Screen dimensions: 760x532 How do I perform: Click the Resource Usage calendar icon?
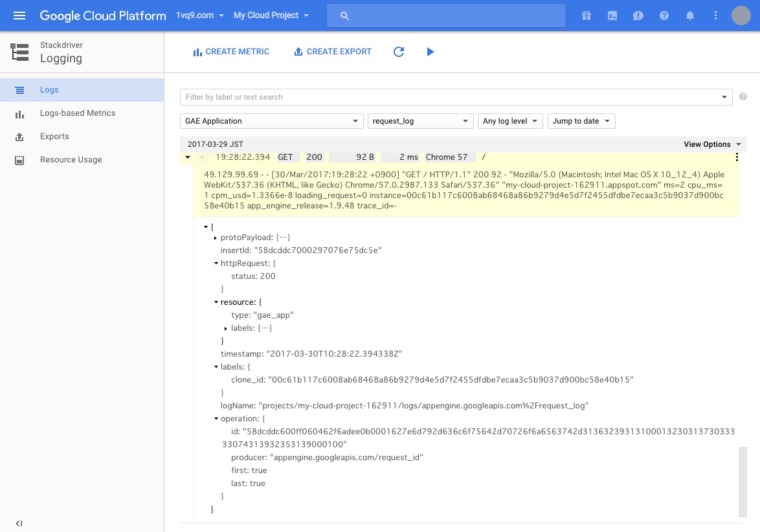(19, 160)
